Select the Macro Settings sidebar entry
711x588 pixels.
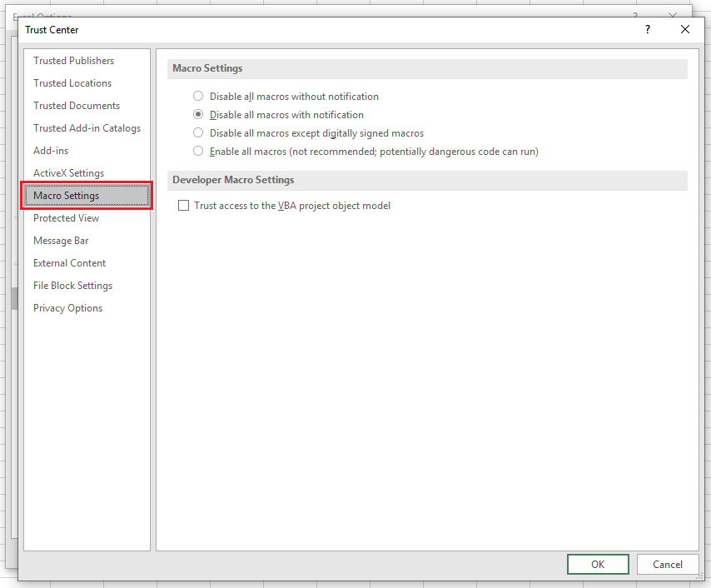click(67, 195)
